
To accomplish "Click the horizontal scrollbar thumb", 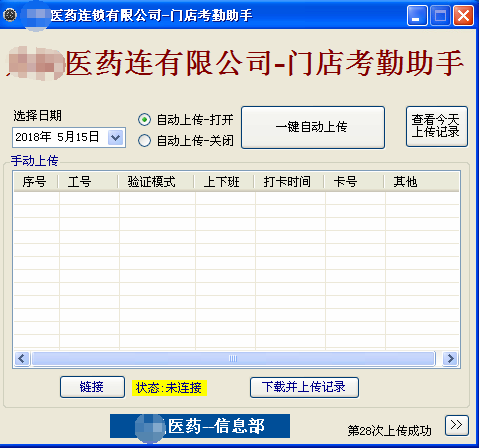I will [x=233, y=359].
